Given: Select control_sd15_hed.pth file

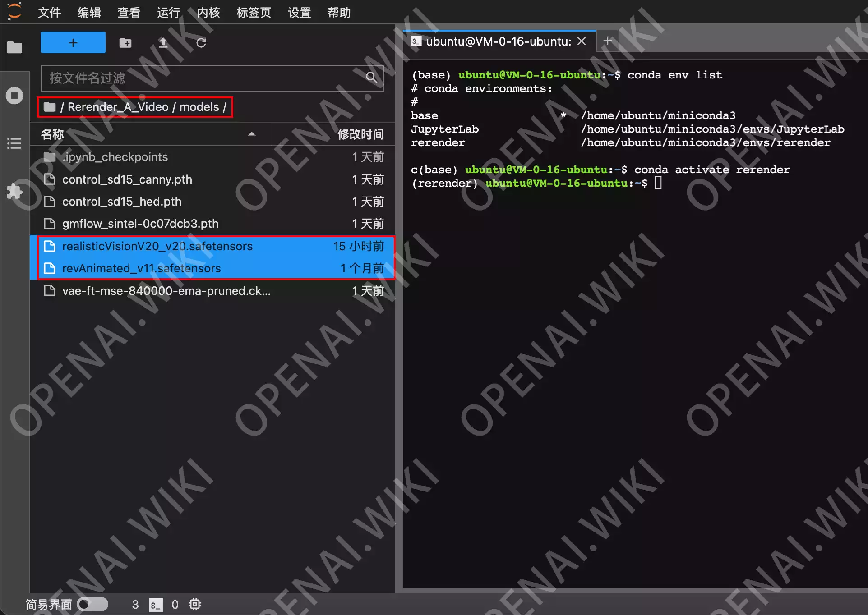Looking at the screenshot, I should pyautogui.click(x=212, y=202).
